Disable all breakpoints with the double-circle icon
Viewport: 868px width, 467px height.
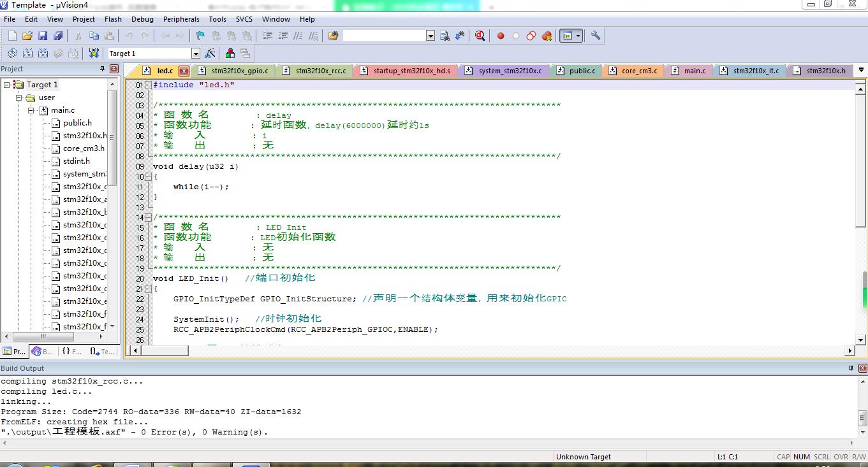pos(531,36)
